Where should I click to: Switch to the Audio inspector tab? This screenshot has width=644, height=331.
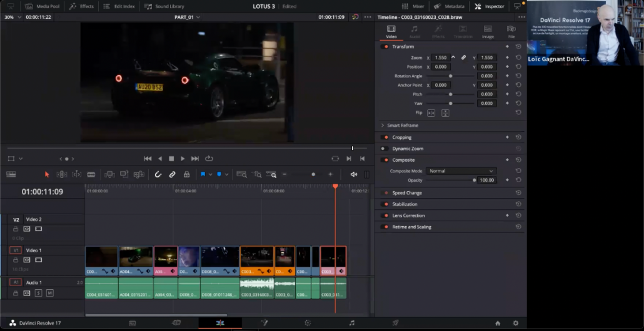[415, 32]
